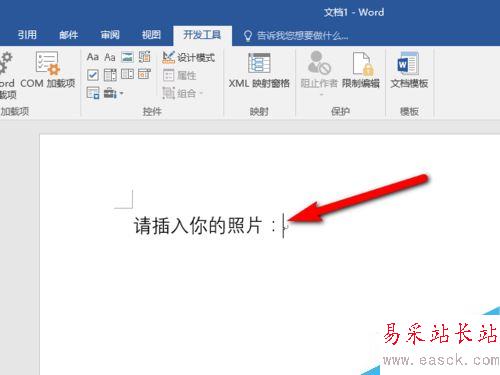
Task: Open 文档模板 document template
Action: tap(409, 70)
